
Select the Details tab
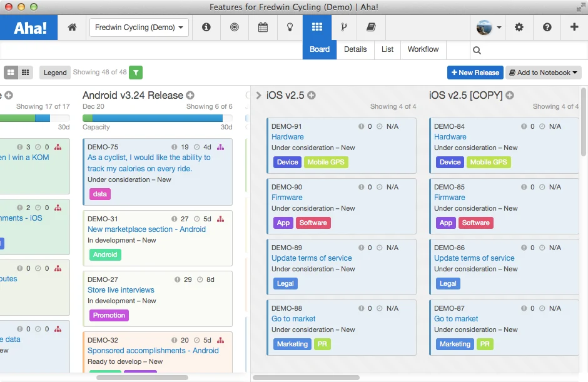355,49
